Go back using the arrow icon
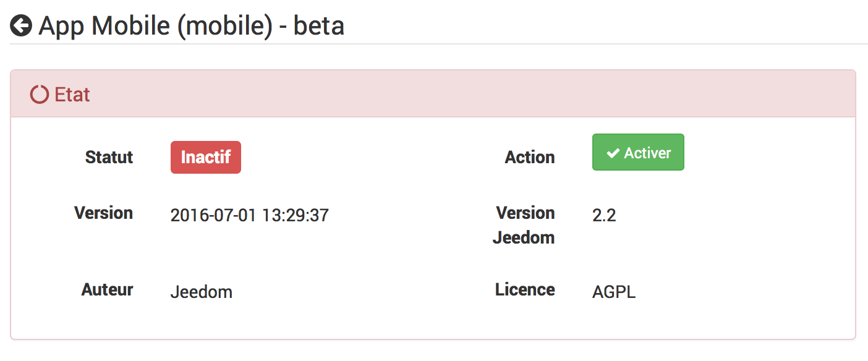 pyautogui.click(x=21, y=26)
